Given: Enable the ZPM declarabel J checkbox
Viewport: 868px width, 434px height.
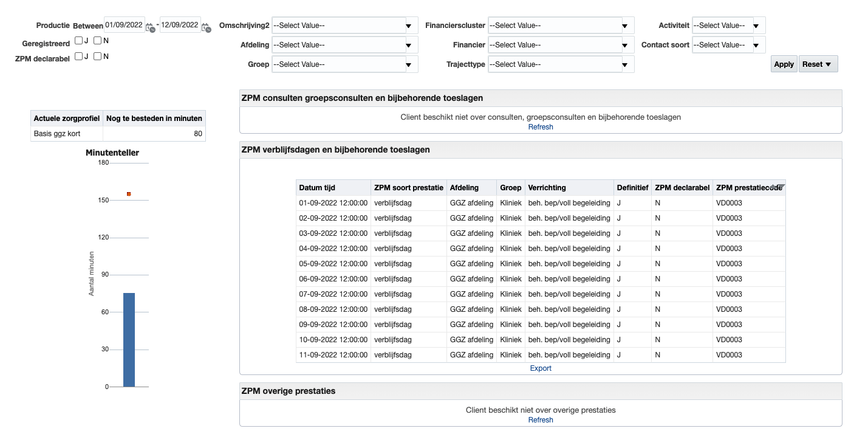Looking at the screenshot, I should point(78,57).
